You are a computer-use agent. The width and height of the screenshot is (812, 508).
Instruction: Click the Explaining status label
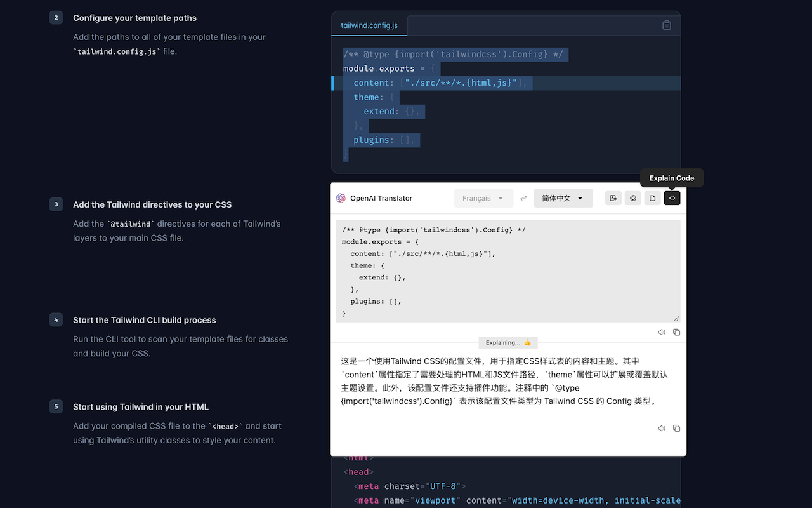click(507, 342)
